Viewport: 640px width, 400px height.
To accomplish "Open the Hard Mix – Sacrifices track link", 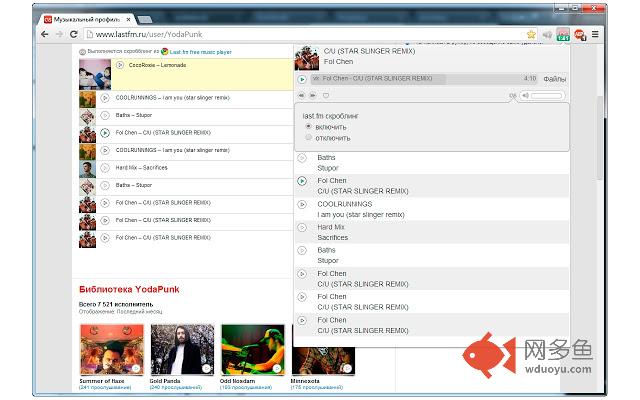I will click(141, 168).
